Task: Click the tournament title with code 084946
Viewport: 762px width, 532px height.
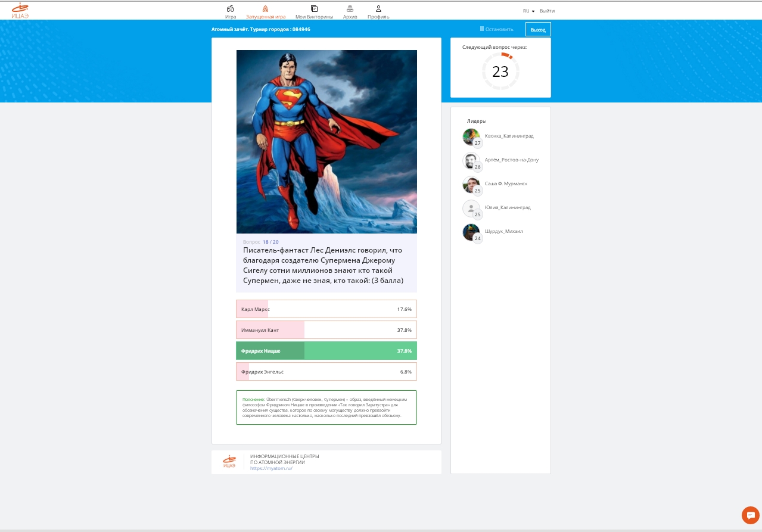Action: pyautogui.click(x=261, y=29)
